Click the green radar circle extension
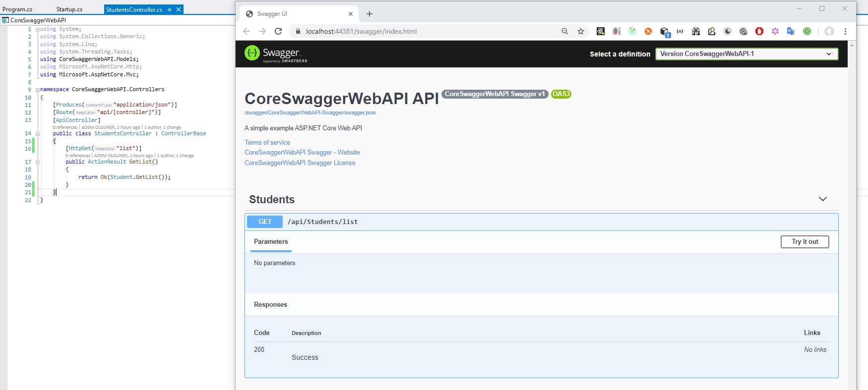The height and width of the screenshot is (390, 868). 632,31
